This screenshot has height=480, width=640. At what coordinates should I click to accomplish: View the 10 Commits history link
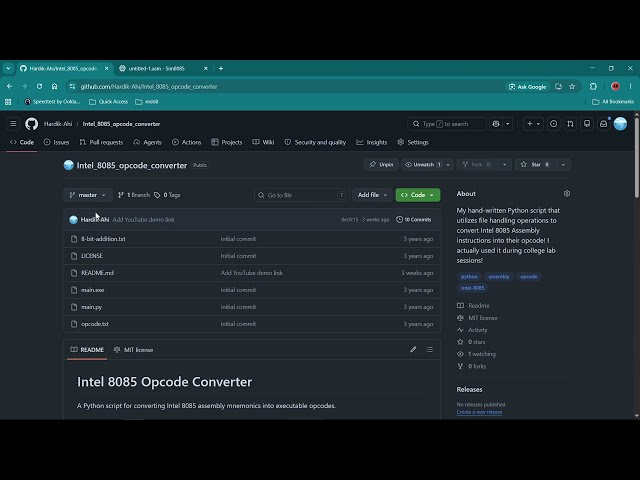pos(413,220)
